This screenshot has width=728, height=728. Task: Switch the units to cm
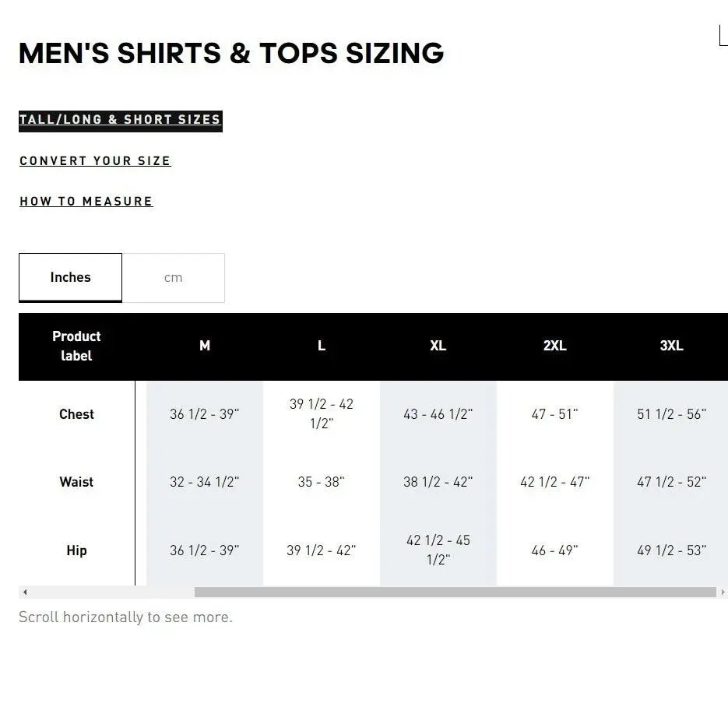point(173,278)
